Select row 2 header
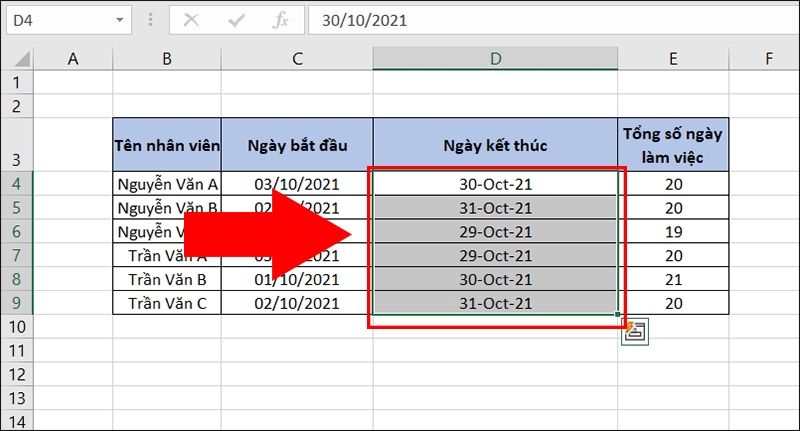800x431 pixels. click(x=17, y=106)
